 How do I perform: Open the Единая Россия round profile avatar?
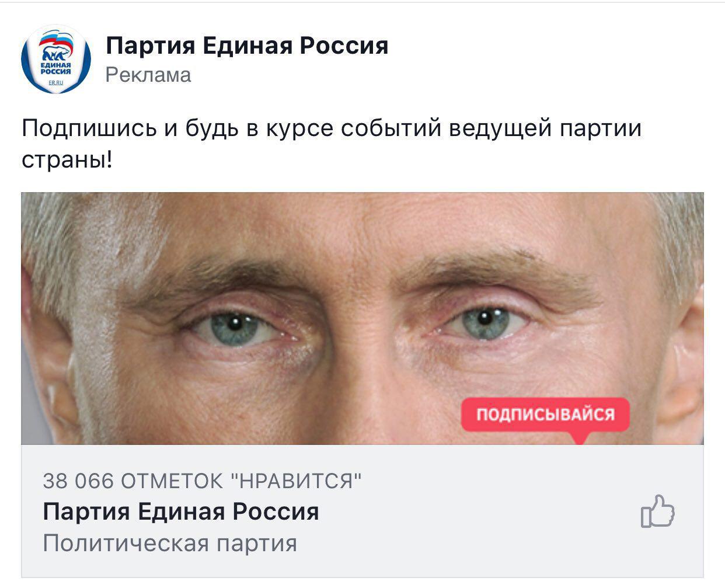(x=56, y=59)
